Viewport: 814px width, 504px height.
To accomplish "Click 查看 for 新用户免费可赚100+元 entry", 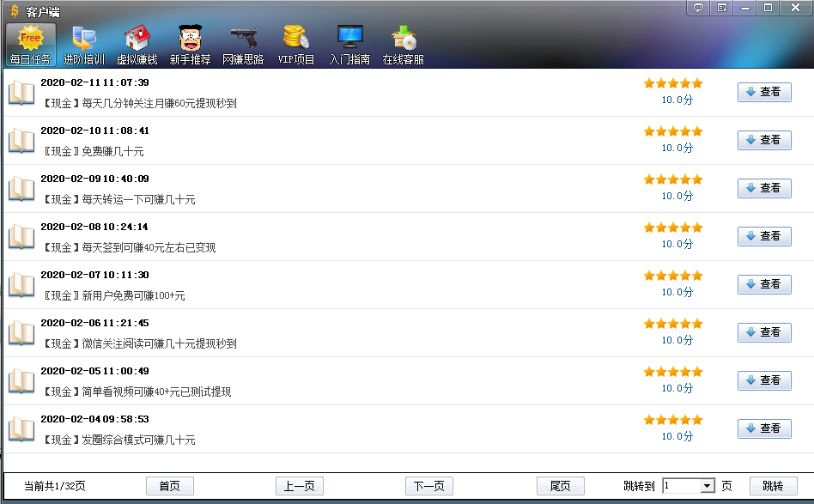I will click(x=764, y=284).
